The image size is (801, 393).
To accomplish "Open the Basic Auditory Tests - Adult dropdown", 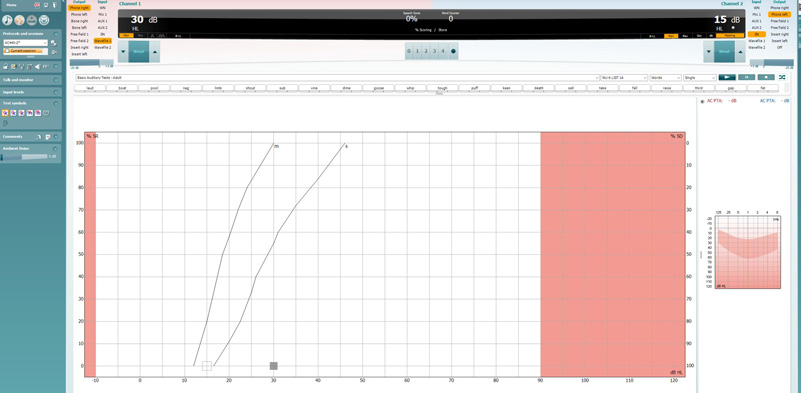I will pyautogui.click(x=337, y=78).
